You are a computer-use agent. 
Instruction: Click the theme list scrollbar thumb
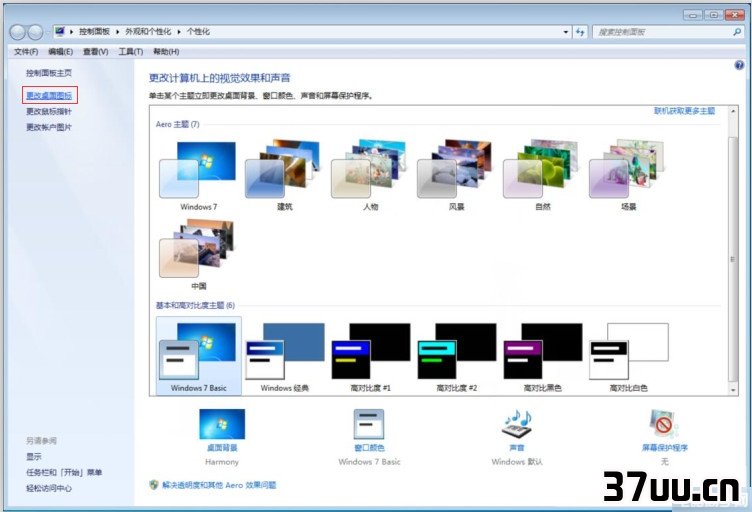click(733, 259)
